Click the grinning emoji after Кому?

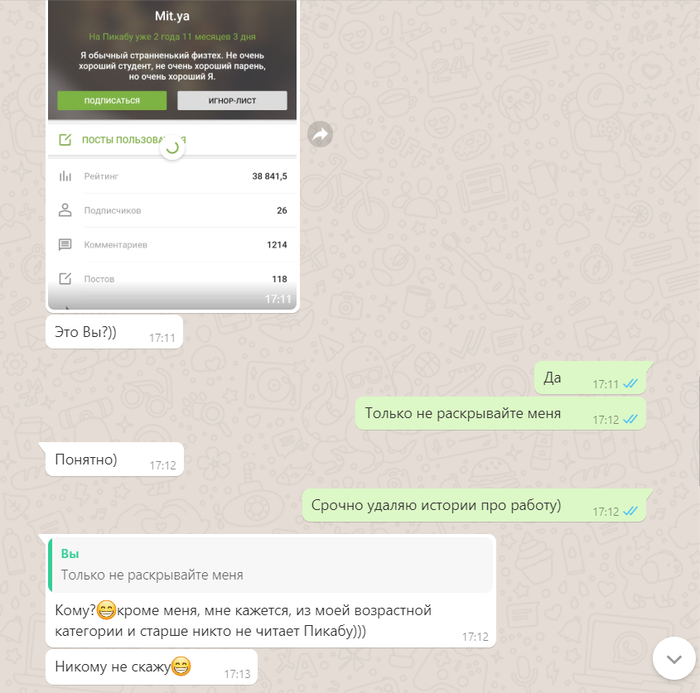(x=106, y=610)
